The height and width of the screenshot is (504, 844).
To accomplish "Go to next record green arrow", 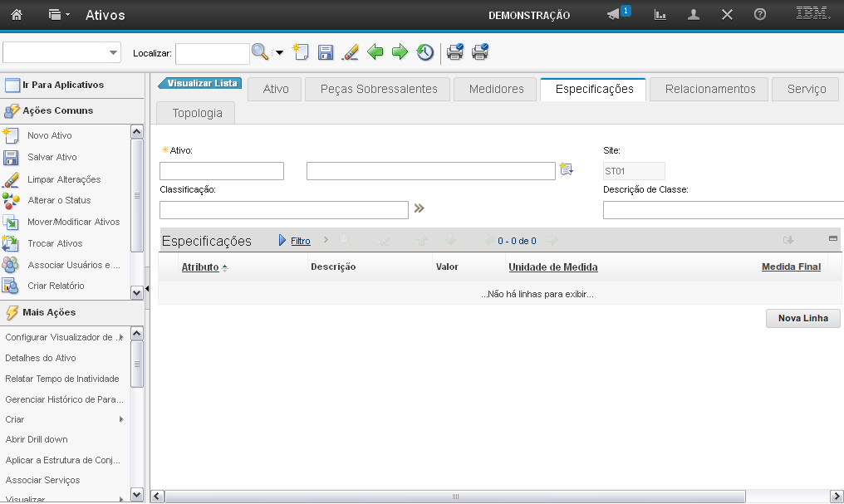I will coord(400,52).
